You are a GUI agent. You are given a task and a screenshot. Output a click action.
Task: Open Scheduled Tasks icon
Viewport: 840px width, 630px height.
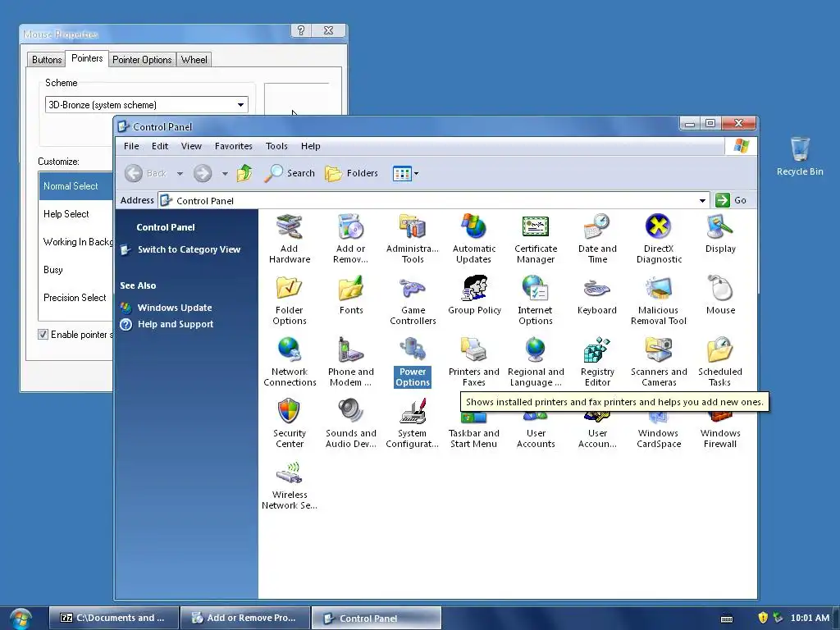pos(720,362)
